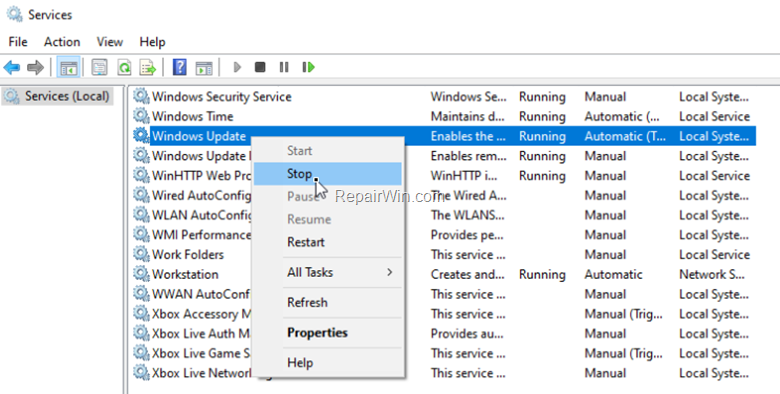Image resolution: width=780 pixels, height=394 pixels.
Task: Click the gear icon beside Workstation
Action: pos(141,274)
